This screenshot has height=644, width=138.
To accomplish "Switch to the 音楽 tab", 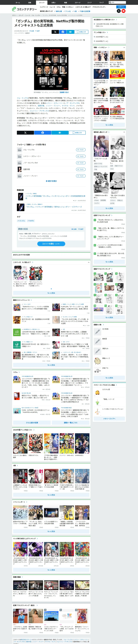I will coord(30,2).
